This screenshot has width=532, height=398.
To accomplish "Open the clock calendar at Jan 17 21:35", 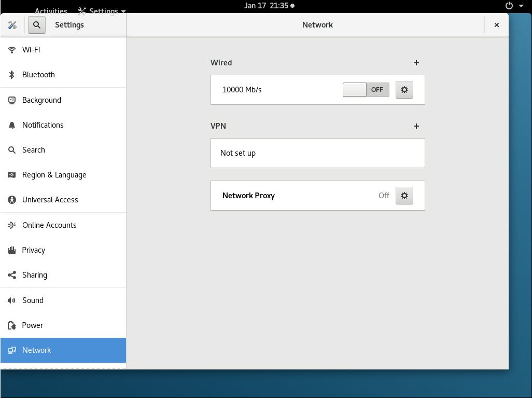I will click(x=269, y=6).
